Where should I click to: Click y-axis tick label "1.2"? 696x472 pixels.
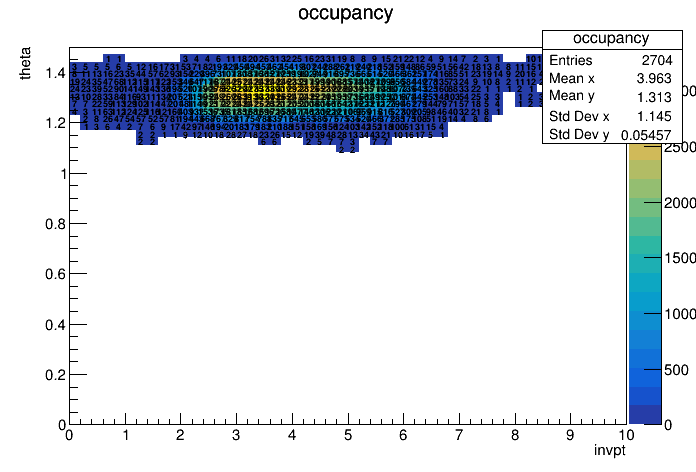55,123
